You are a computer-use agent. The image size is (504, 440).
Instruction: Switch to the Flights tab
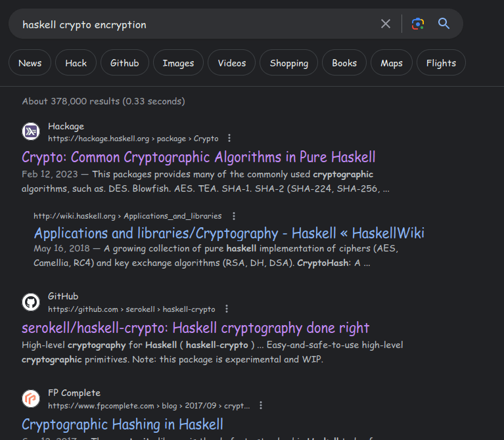click(x=441, y=62)
